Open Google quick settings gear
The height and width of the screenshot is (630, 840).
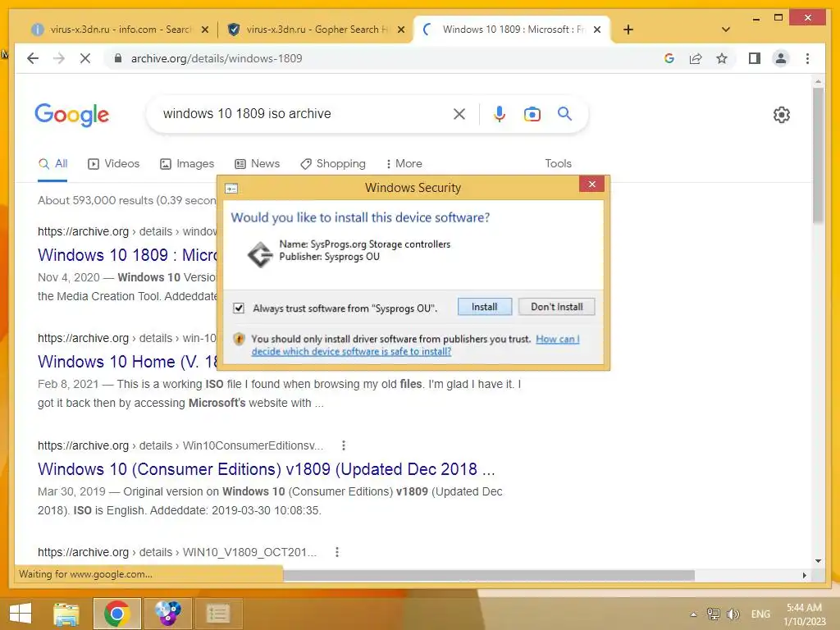tap(782, 115)
